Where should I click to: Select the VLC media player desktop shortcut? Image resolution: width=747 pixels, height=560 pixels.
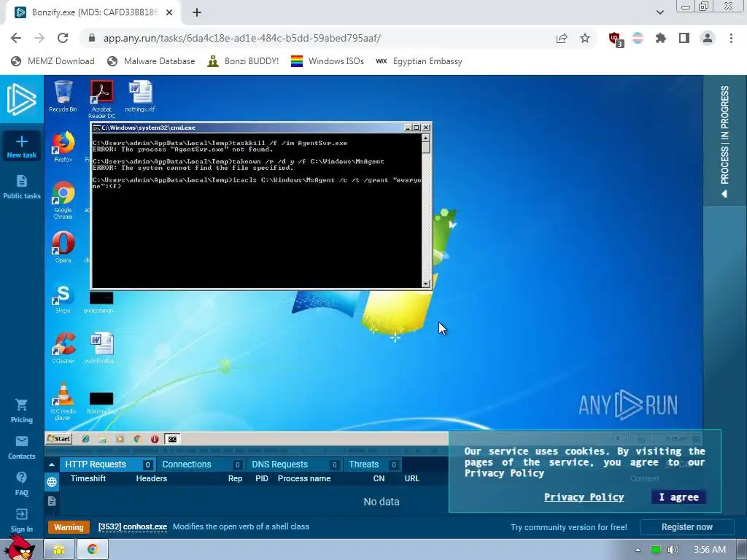click(63, 402)
